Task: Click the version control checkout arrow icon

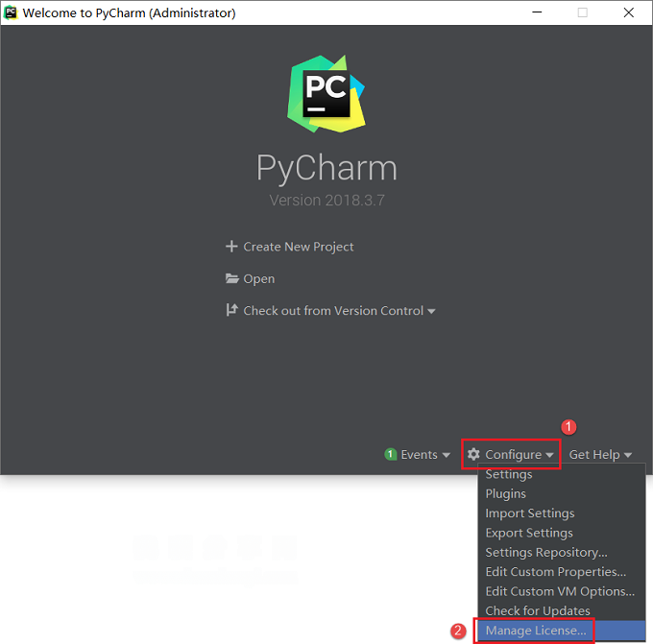Action: tap(232, 310)
